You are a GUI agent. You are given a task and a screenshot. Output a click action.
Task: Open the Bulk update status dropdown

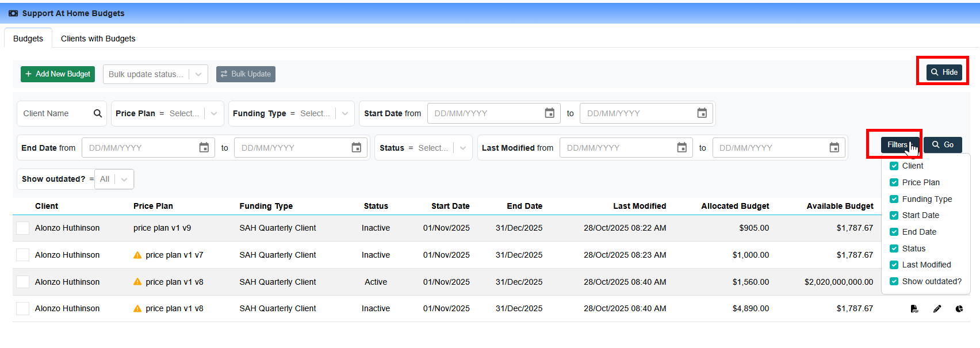click(198, 74)
